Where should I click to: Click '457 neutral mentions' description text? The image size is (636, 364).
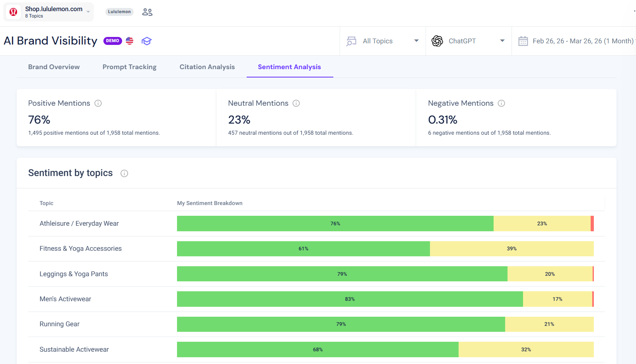click(x=290, y=133)
